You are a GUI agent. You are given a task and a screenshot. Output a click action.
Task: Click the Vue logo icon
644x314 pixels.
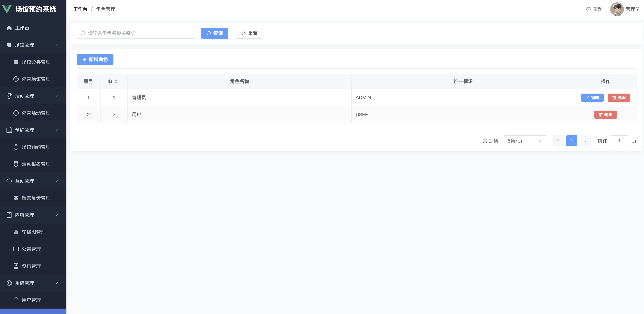[x=7, y=9]
